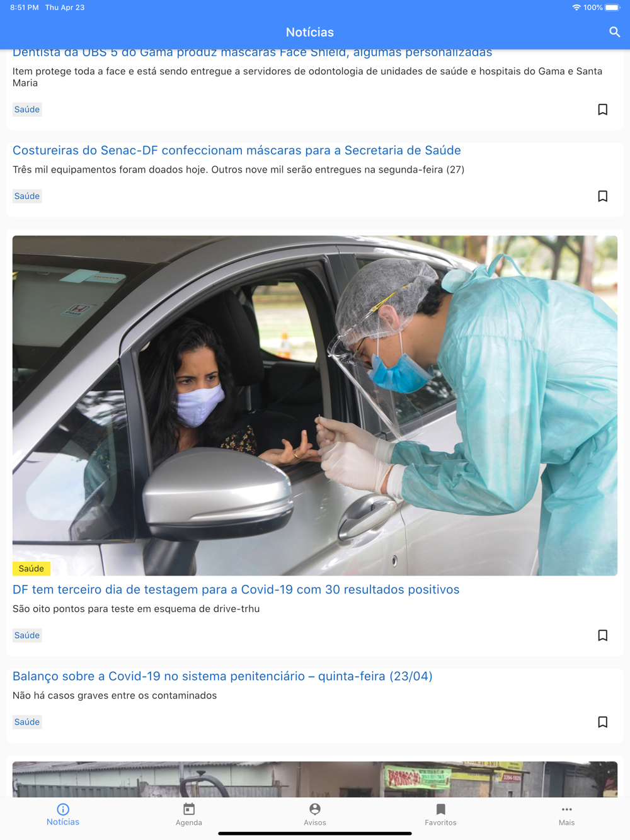Select Saúde tag under penitenciário article

(x=27, y=722)
